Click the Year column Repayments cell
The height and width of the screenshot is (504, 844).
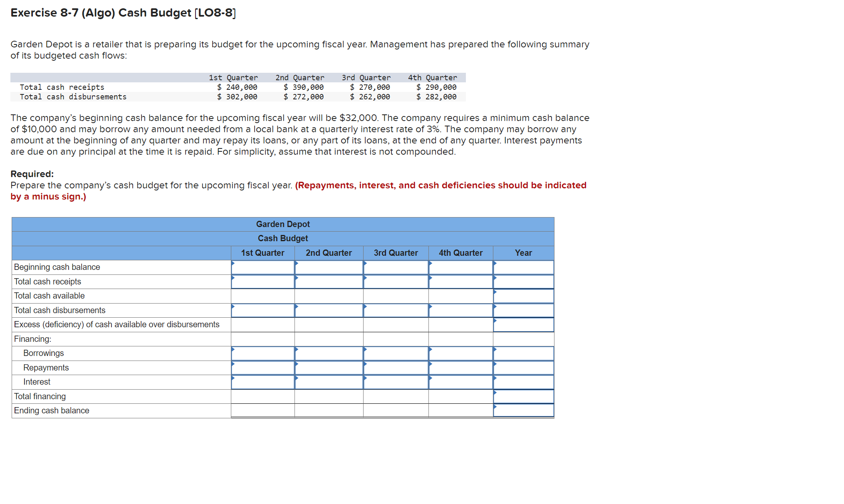click(x=523, y=368)
